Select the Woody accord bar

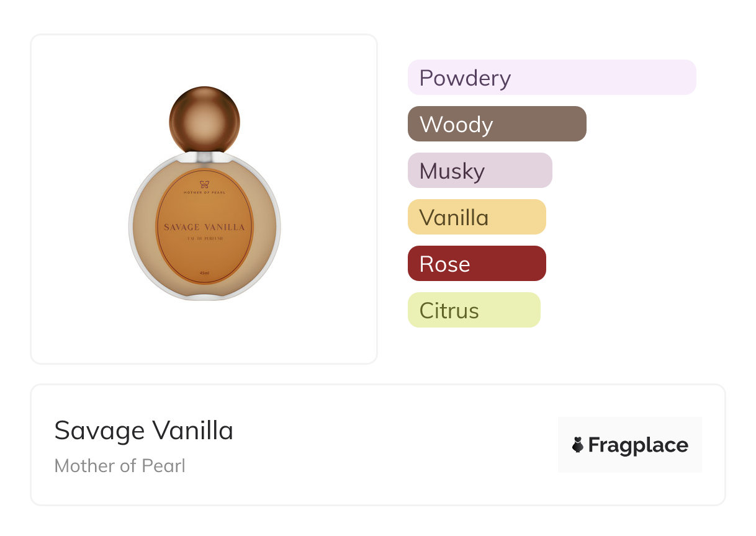(x=497, y=124)
